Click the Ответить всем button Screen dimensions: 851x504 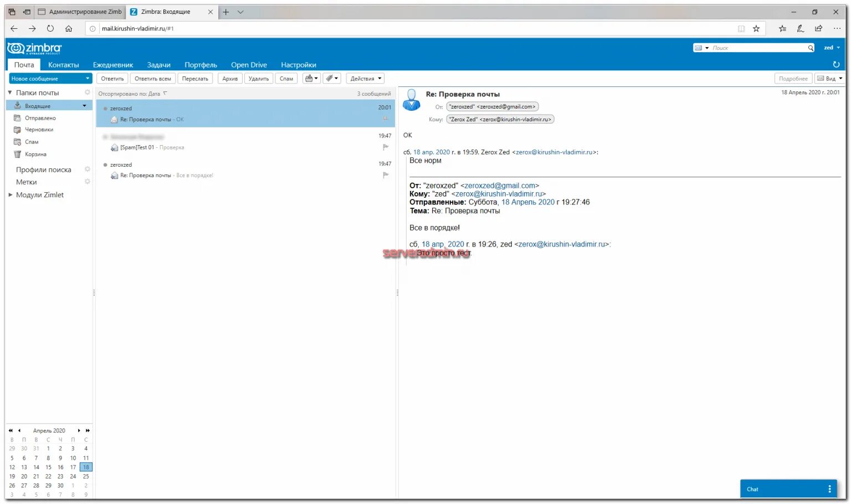[153, 79]
